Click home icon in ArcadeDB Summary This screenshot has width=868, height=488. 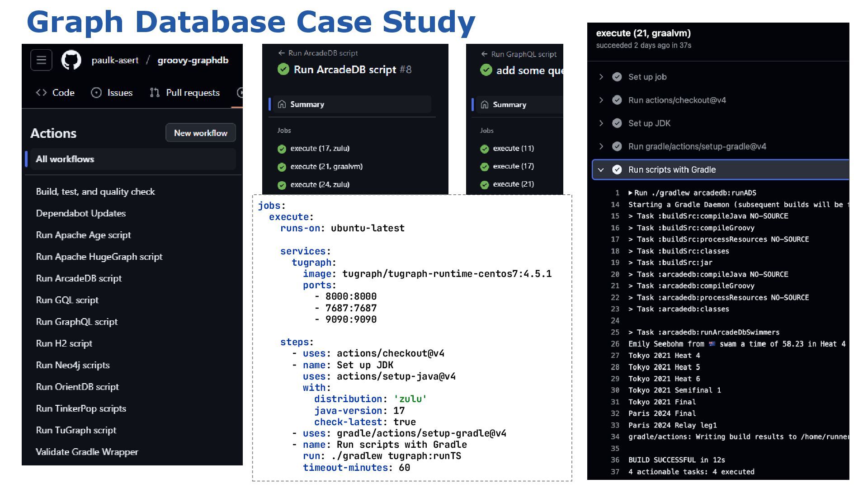[282, 104]
